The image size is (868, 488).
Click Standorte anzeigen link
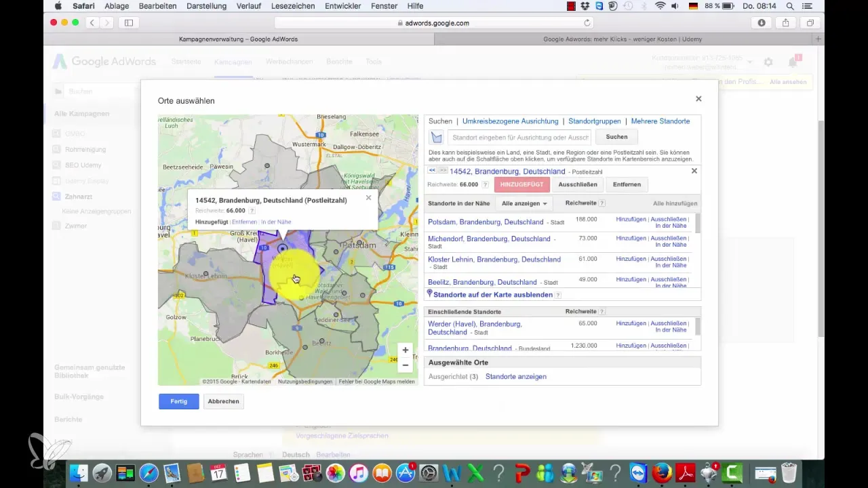pos(516,377)
